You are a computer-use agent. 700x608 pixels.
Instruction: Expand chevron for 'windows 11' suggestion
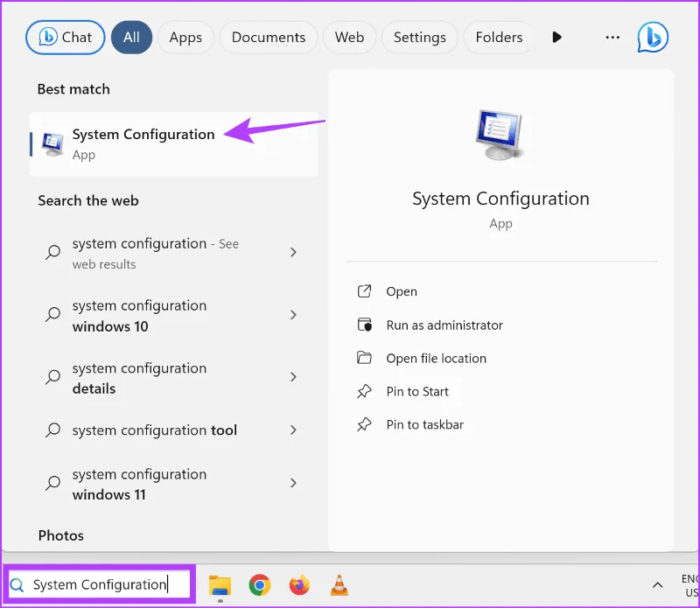click(293, 483)
